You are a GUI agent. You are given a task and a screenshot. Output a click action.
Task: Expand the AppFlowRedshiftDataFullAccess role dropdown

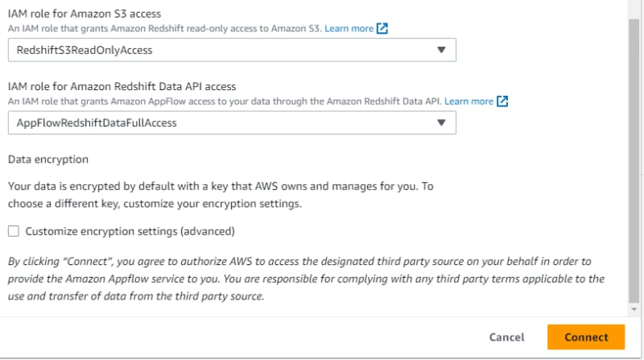point(232,123)
